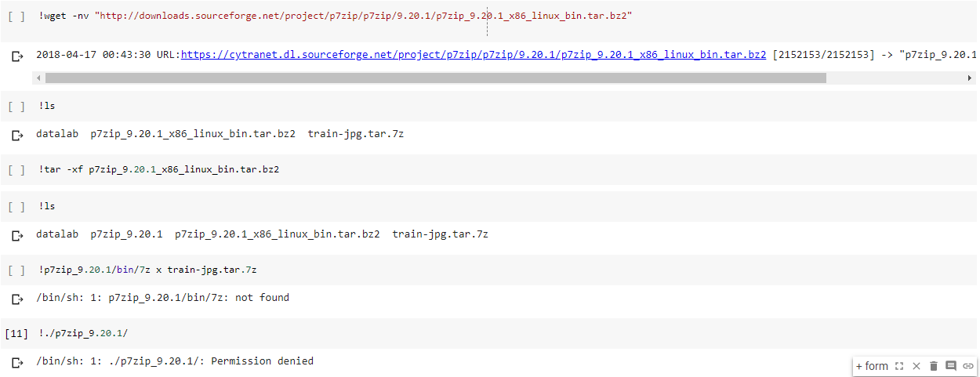Click the X icon in cell toolbar
980x377 pixels.
point(916,366)
